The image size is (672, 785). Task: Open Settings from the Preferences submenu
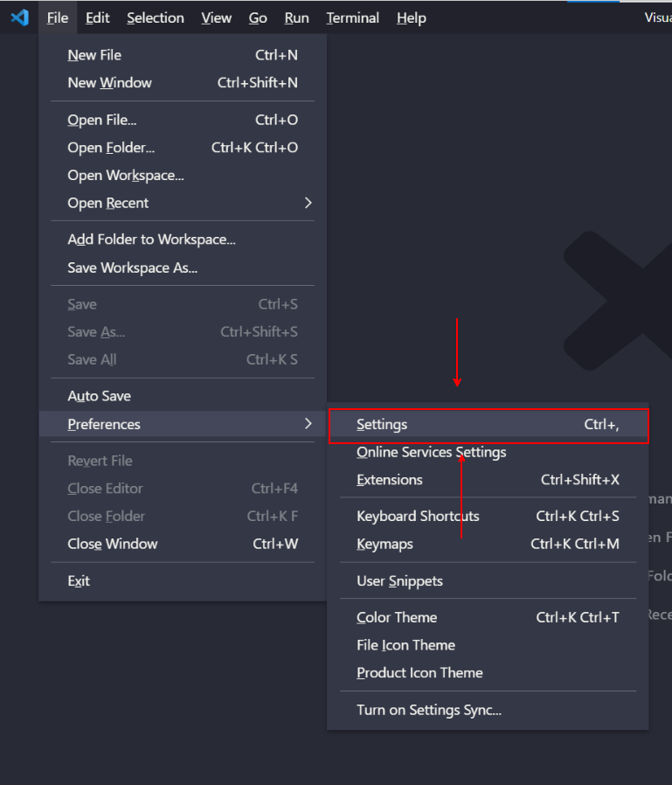tap(382, 424)
